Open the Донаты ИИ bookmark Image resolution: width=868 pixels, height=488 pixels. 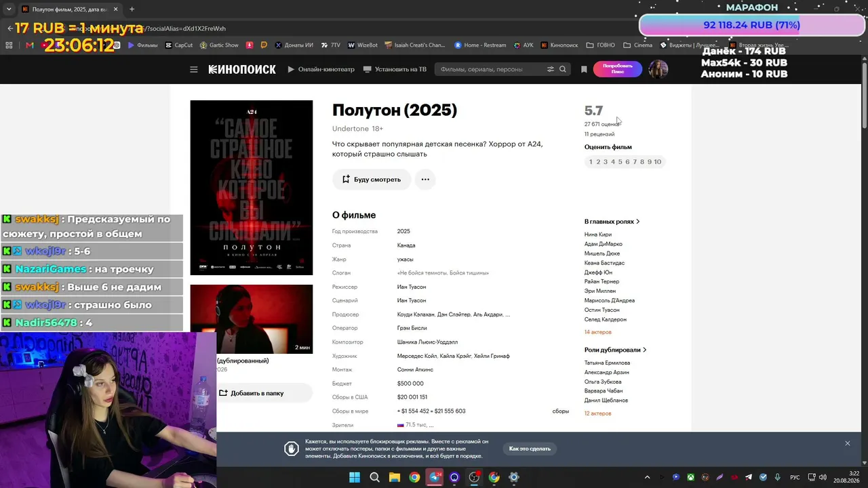click(x=294, y=45)
